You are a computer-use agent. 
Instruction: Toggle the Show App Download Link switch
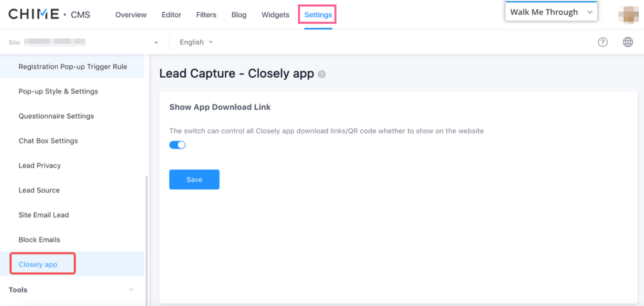coord(177,145)
